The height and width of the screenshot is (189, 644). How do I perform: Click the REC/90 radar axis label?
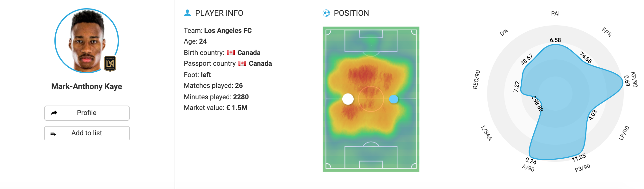476,80
